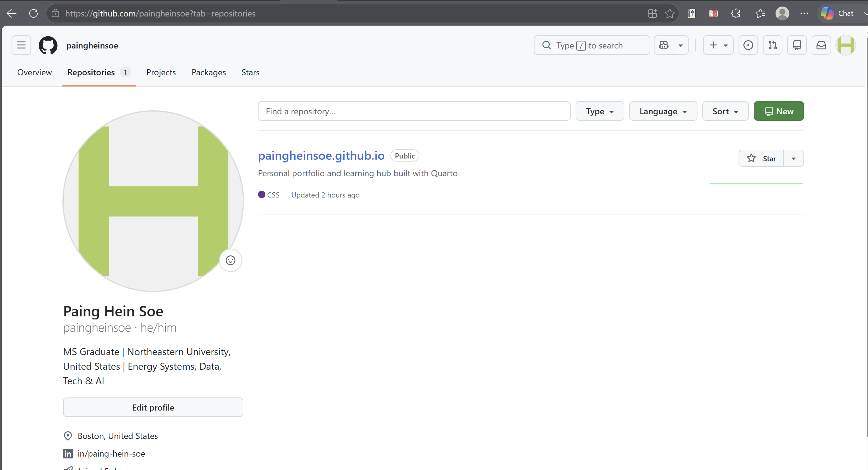Expand the Sort dropdown

coord(725,111)
